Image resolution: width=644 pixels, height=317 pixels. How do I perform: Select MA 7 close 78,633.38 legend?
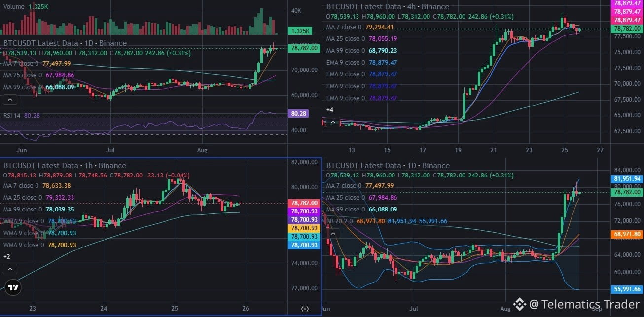37,186
